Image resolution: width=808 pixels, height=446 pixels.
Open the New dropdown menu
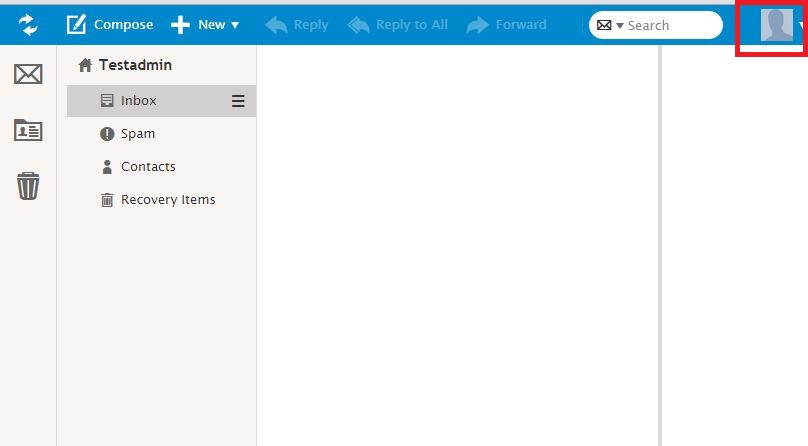click(205, 24)
